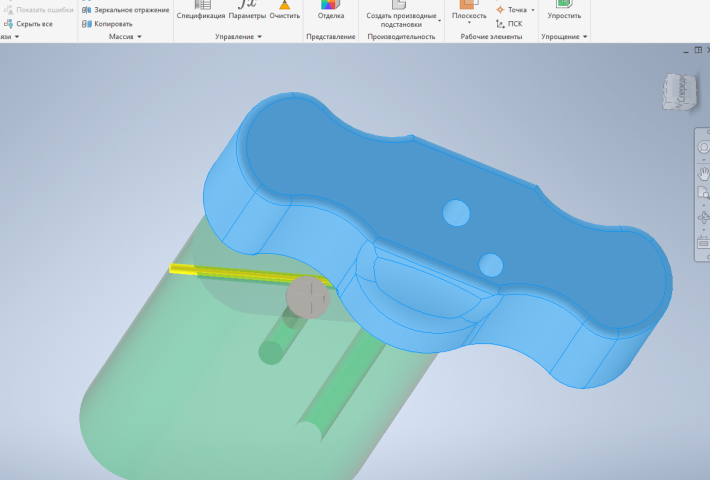Expand the cut-off relationships panel dropdown
Viewport: 710px width, 480px height.
[x=17, y=37]
